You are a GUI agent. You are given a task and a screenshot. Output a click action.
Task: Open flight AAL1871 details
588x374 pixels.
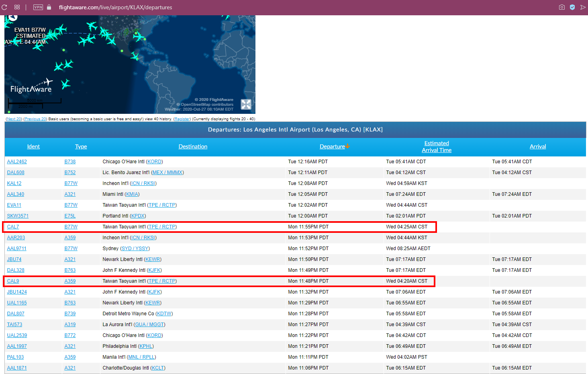pos(17,368)
